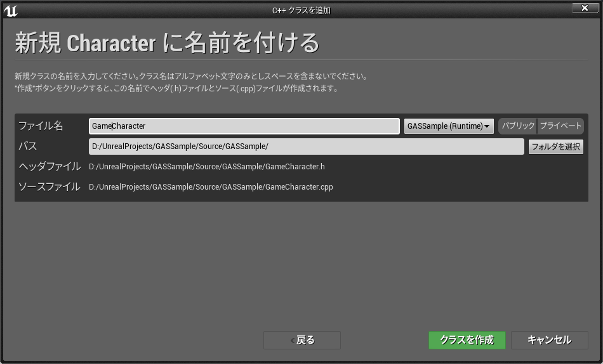Select the パブリック toggle
The height and width of the screenshot is (364, 603).
(x=518, y=126)
